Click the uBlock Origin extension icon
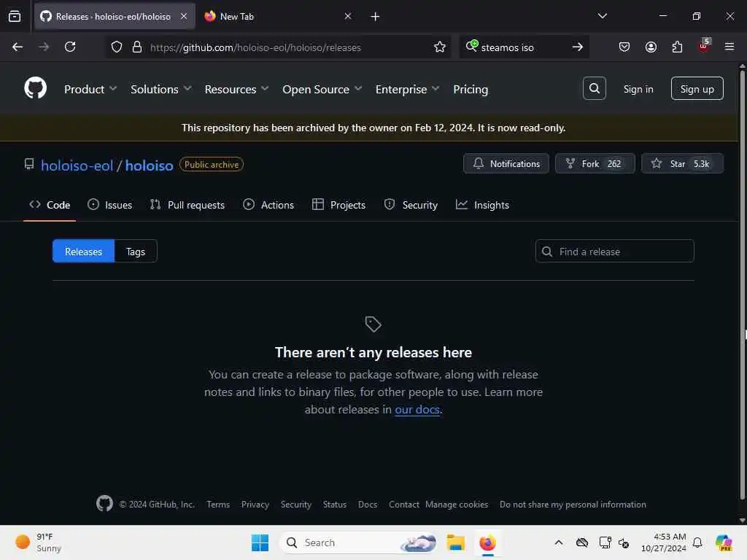The width and height of the screenshot is (747, 560). [x=704, y=46]
